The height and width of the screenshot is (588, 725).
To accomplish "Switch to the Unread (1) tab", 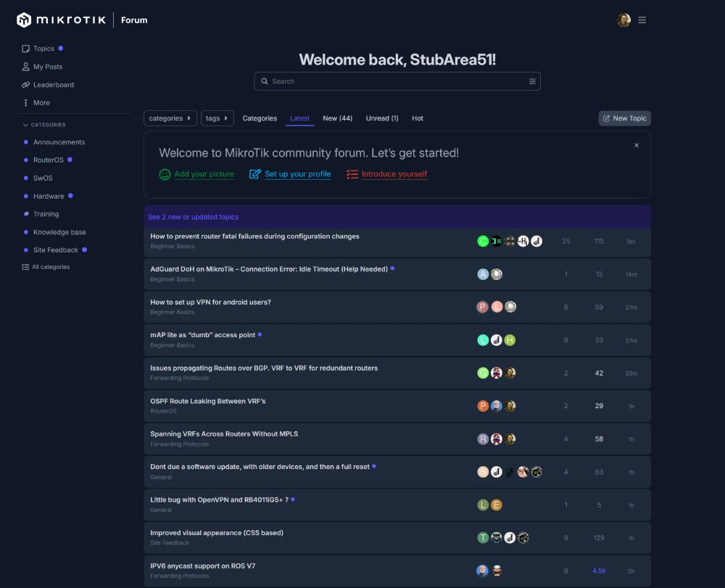I will (382, 118).
